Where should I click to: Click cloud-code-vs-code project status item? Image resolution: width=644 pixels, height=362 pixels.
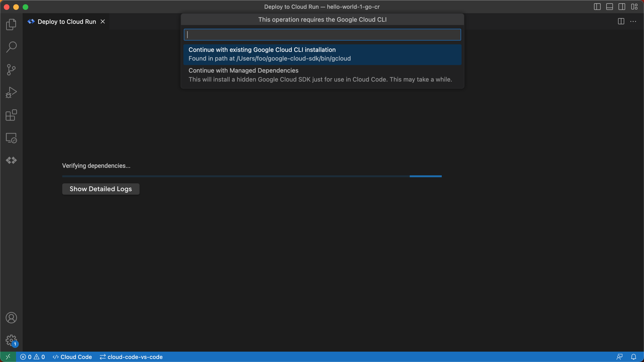click(x=131, y=357)
